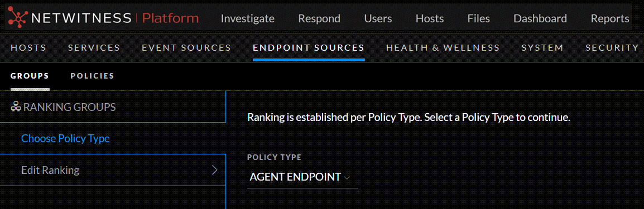The width and height of the screenshot is (644, 209).
Task: Switch to HEALTH & WELLNESS tab
Action: coord(443,48)
